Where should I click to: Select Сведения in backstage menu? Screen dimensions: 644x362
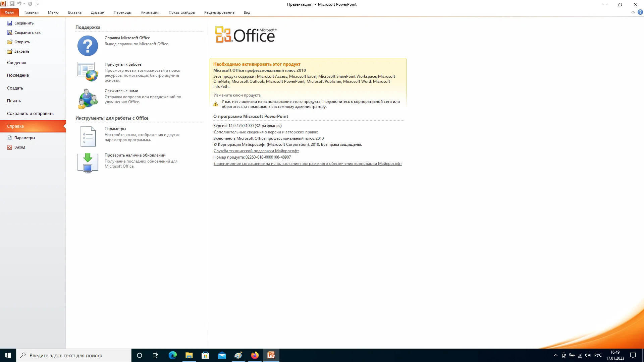(33, 63)
